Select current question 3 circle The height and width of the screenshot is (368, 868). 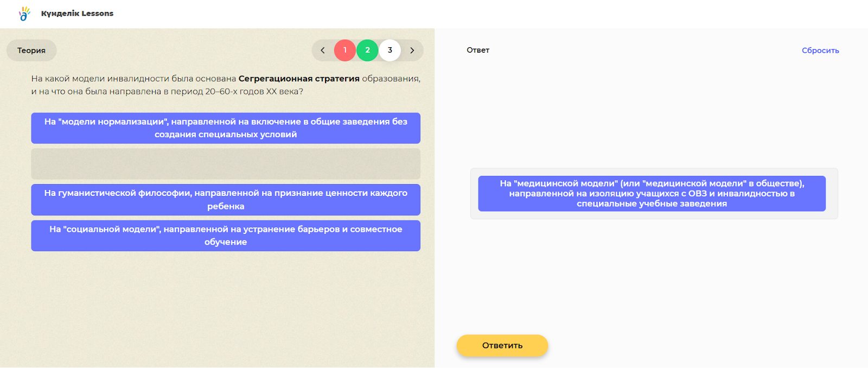[390, 50]
